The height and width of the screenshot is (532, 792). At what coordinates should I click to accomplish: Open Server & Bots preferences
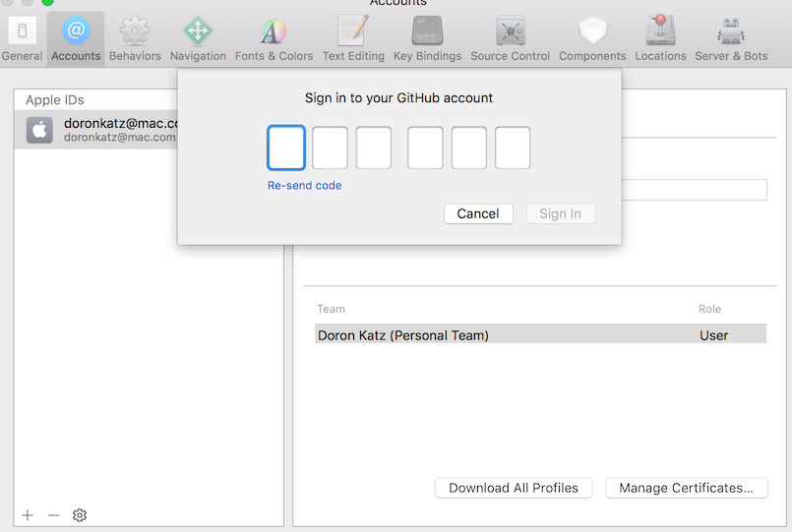click(731, 39)
